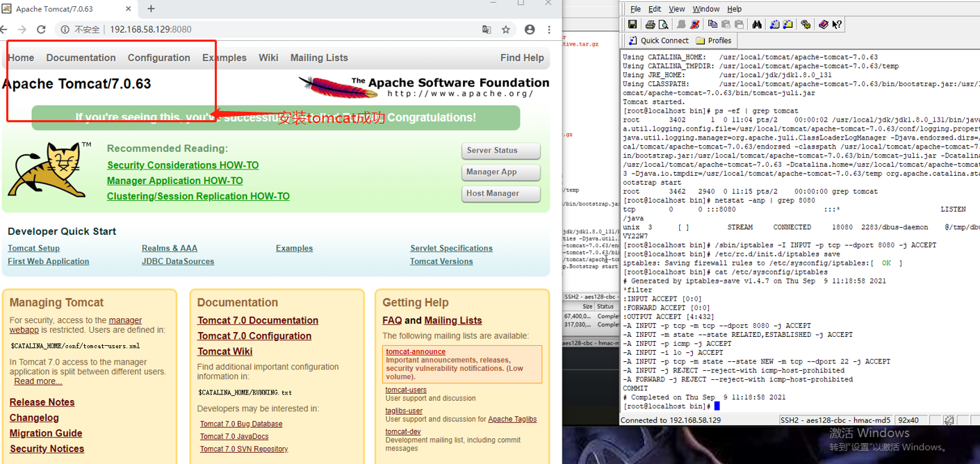Open the Window menu in SSH client
The width and height of the screenshot is (980, 464).
click(x=706, y=9)
